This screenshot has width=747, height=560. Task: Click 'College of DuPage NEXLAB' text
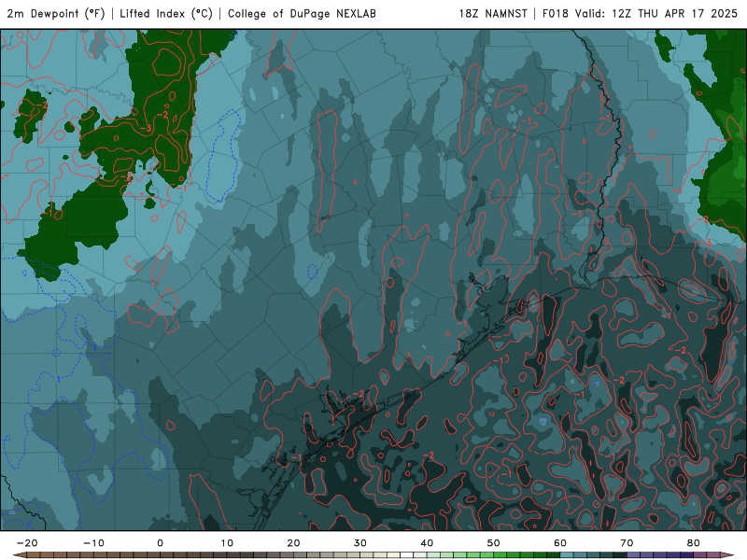click(x=302, y=13)
